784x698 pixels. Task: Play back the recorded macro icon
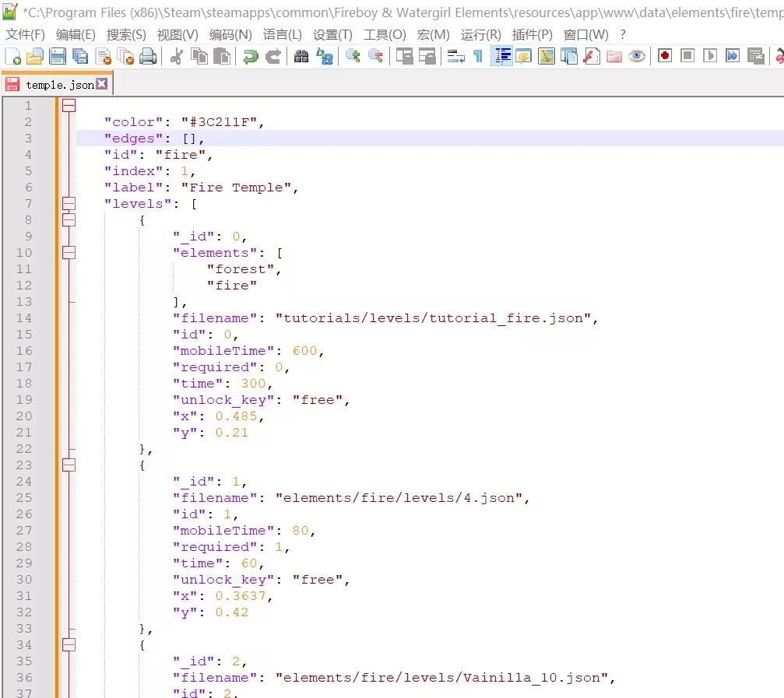pos(710,56)
